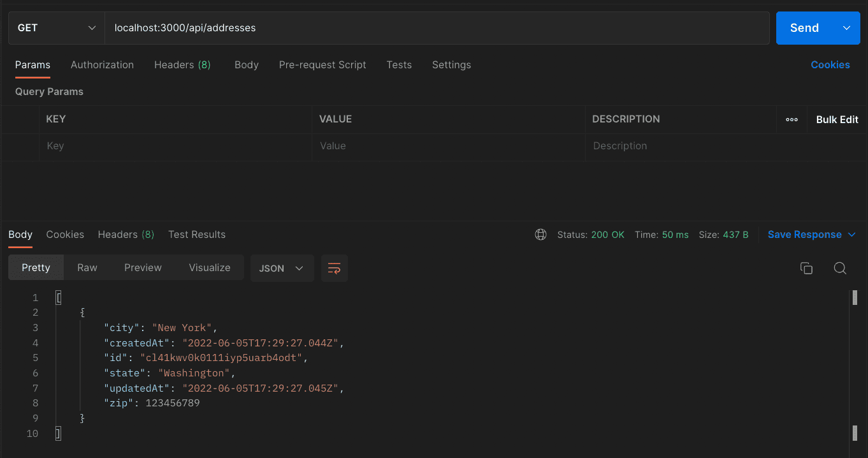Select the Pretty view
Viewport: 868px width, 458px height.
pos(36,268)
